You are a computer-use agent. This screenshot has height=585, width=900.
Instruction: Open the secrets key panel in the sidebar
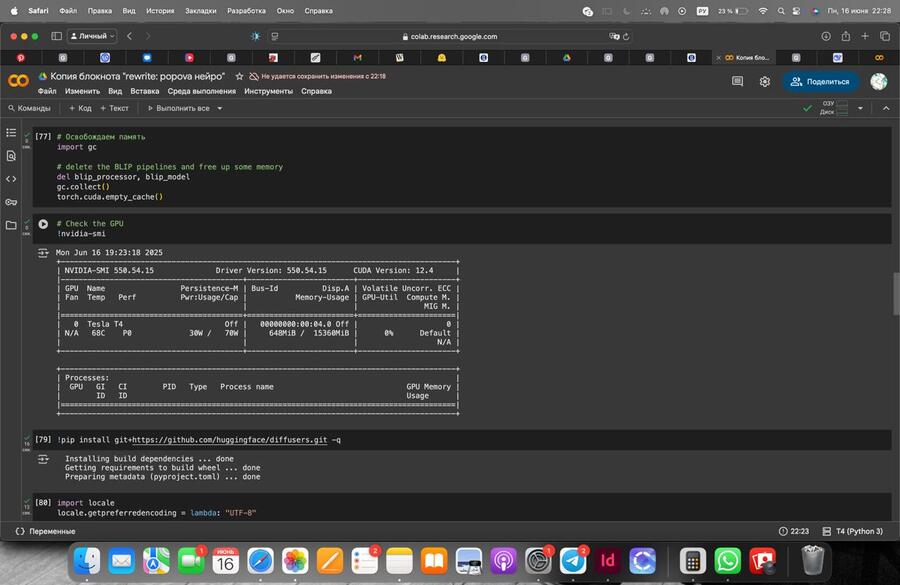pos(11,202)
